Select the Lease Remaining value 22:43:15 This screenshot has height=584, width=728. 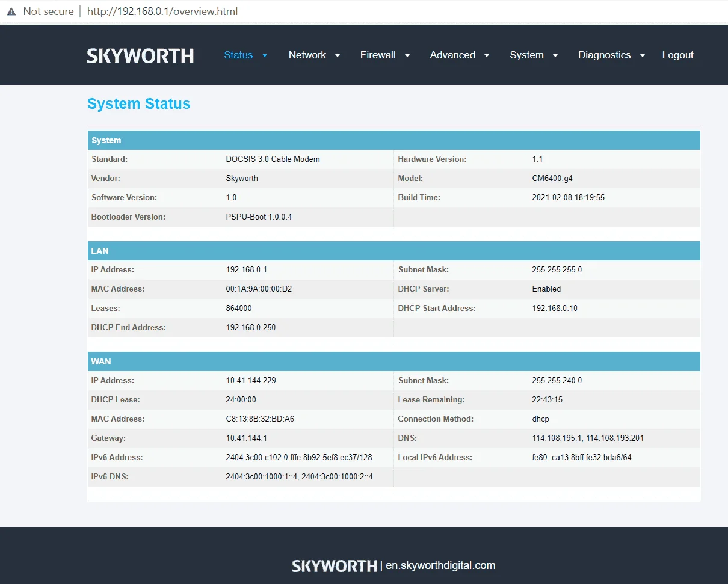pos(548,400)
